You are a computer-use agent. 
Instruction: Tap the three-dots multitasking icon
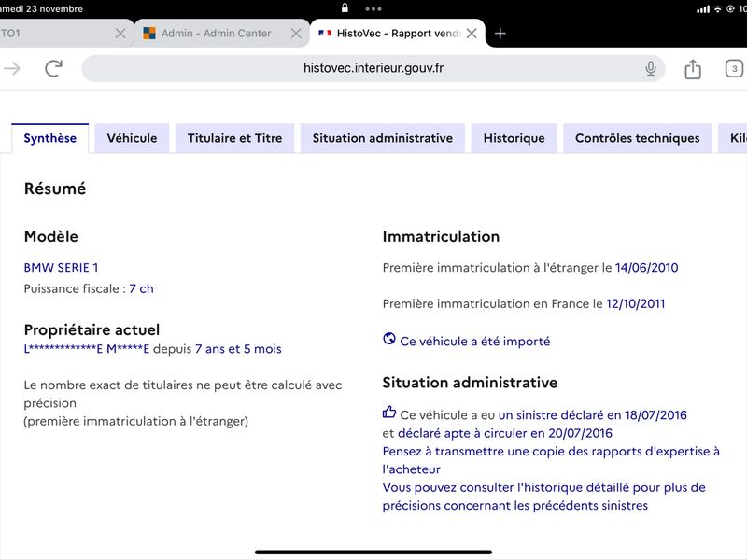point(373,9)
